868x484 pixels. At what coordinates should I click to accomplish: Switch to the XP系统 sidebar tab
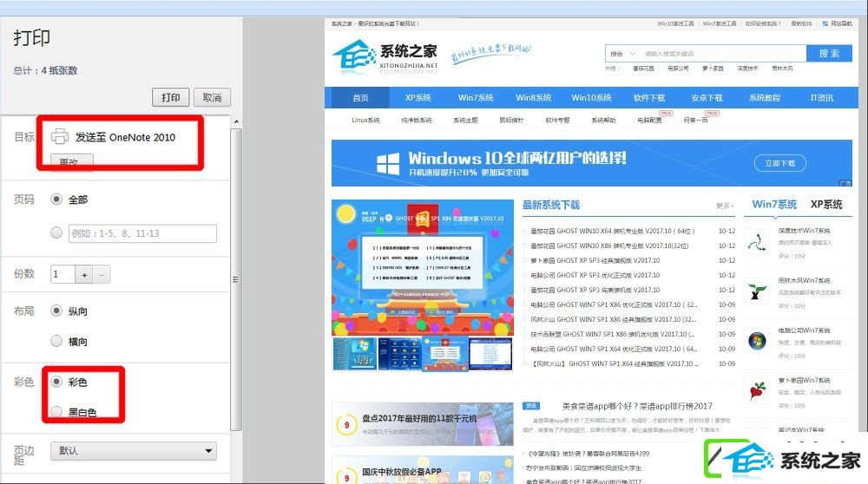coord(826,204)
